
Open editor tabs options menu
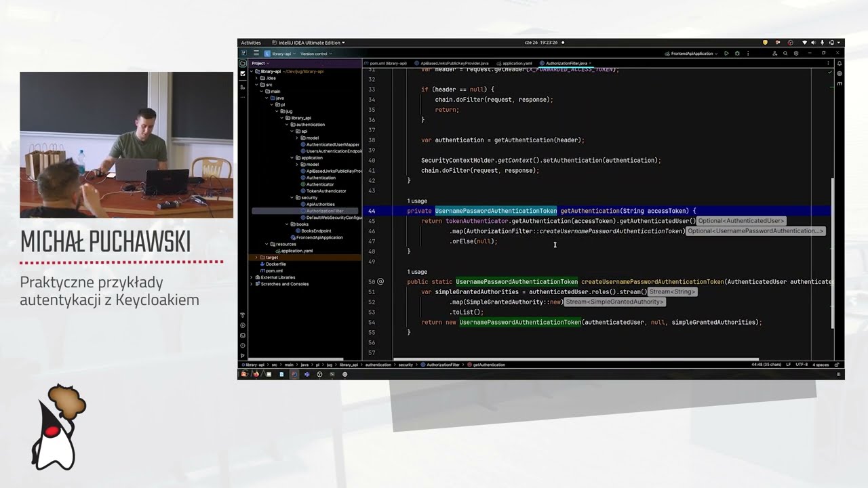click(x=829, y=63)
